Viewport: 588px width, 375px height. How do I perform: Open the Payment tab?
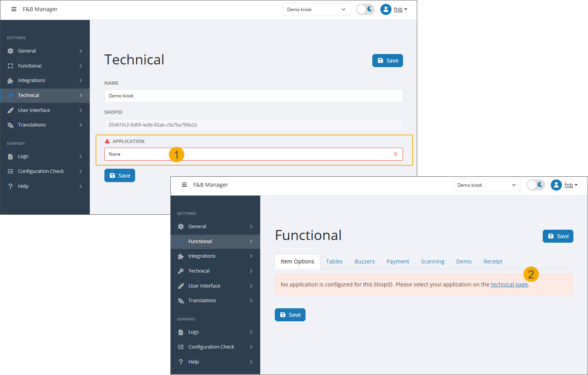click(398, 261)
